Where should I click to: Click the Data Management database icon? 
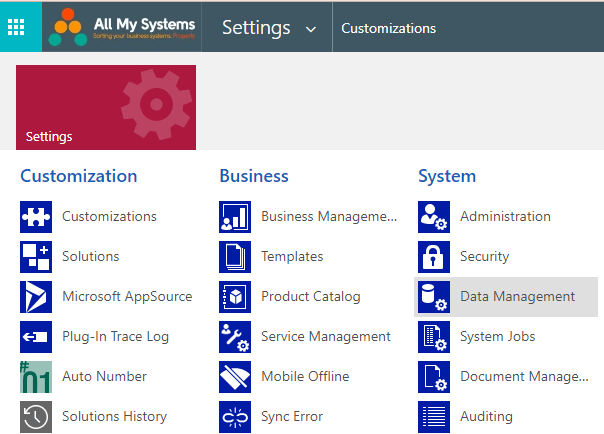click(434, 297)
